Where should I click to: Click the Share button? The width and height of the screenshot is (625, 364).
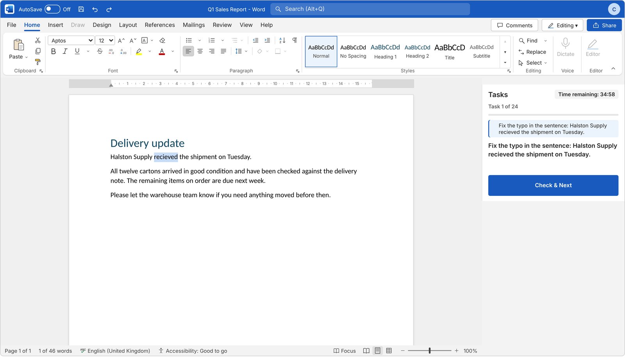coord(604,25)
